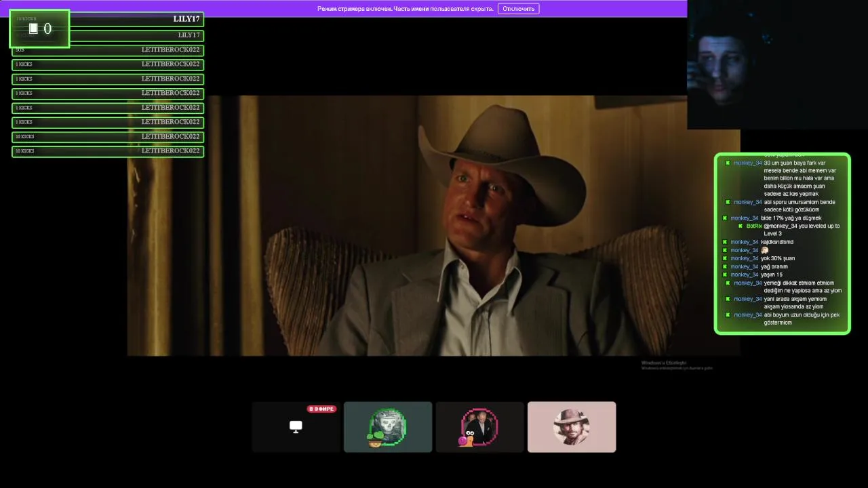
Task: Click the Kick icon beside BotRix
Action: click(x=740, y=226)
